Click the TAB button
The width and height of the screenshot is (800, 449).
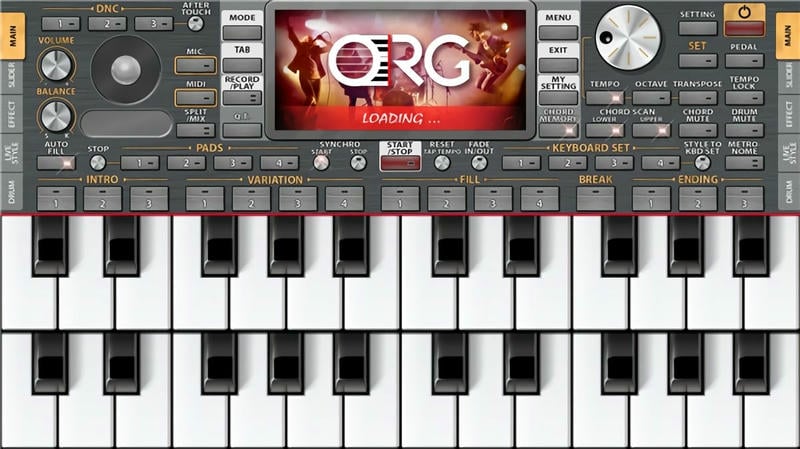(242, 65)
